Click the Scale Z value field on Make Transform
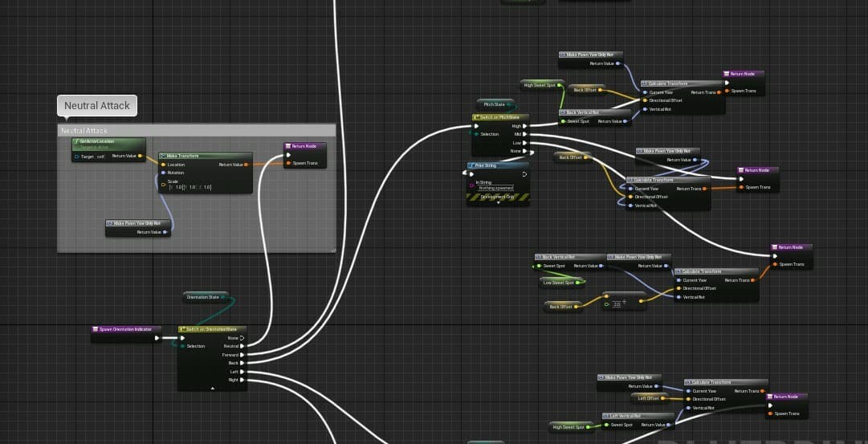The height and width of the screenshot is (444, 868). point(204,187)
